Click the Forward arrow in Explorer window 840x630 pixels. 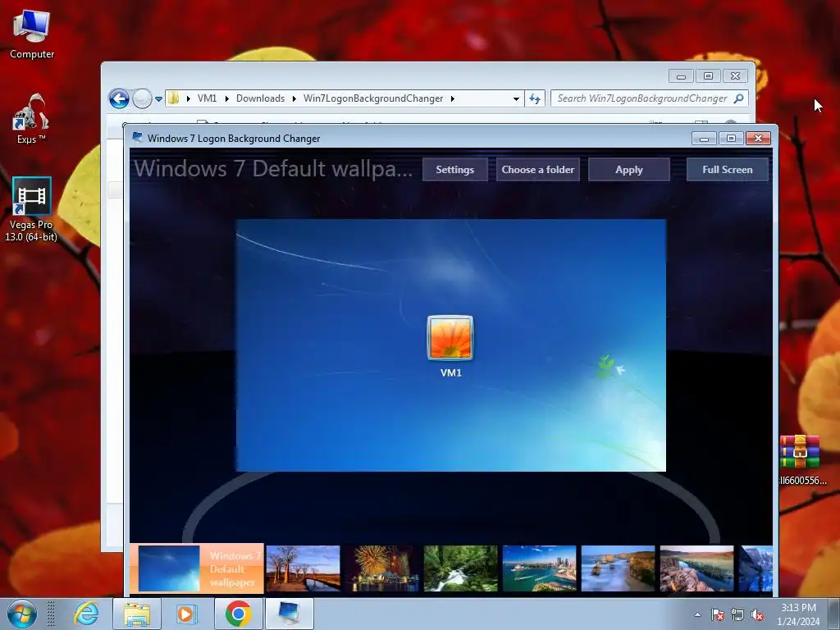click(x=142, y=98)
